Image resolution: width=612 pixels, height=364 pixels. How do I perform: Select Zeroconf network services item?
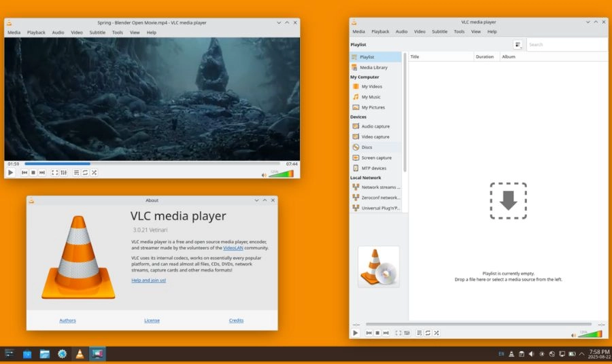375,198
